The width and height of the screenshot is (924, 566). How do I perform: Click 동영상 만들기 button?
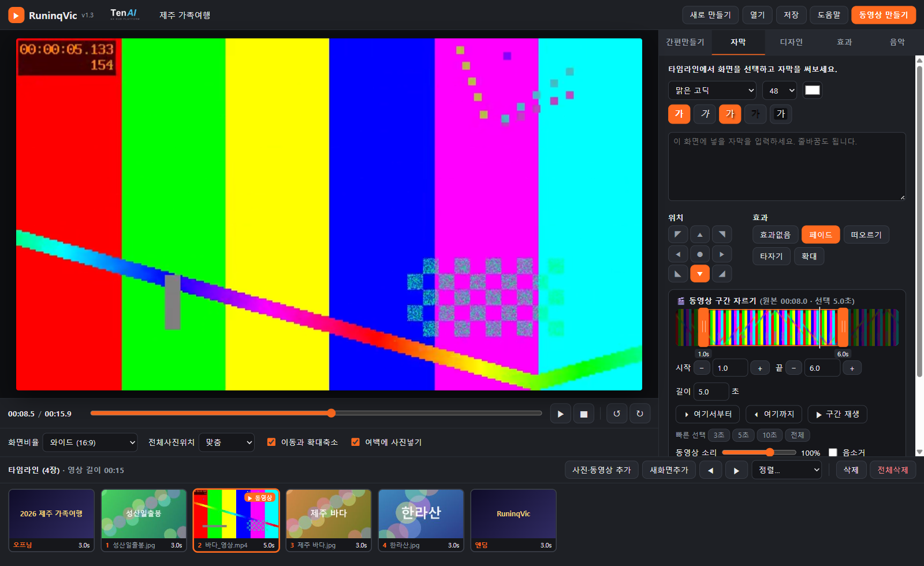884,15
